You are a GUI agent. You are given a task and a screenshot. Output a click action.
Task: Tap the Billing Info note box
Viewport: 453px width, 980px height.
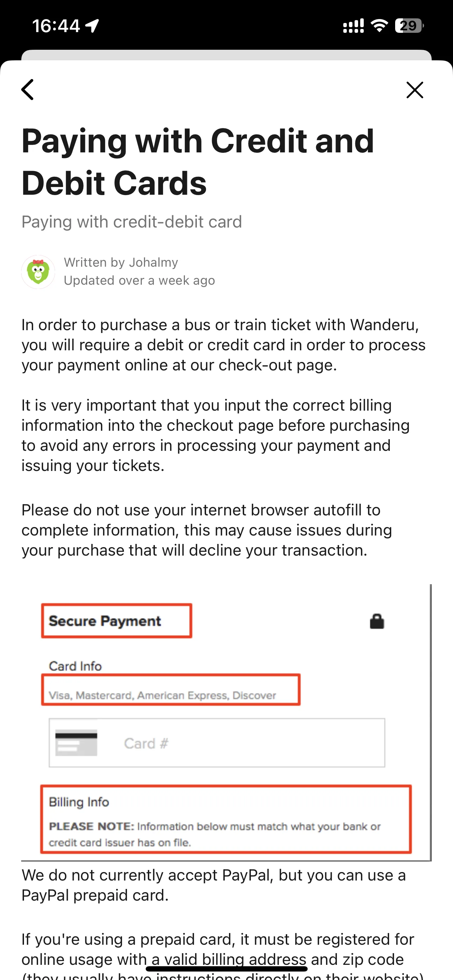pos(226,819)
